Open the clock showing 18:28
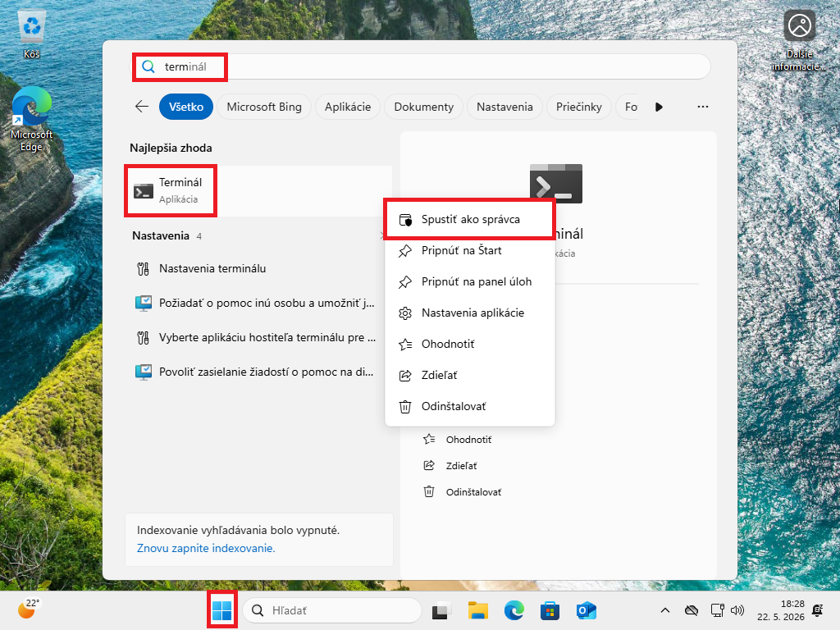Image resolution: width=840 pixels, height=630 pixels. [x=781, y=610]
